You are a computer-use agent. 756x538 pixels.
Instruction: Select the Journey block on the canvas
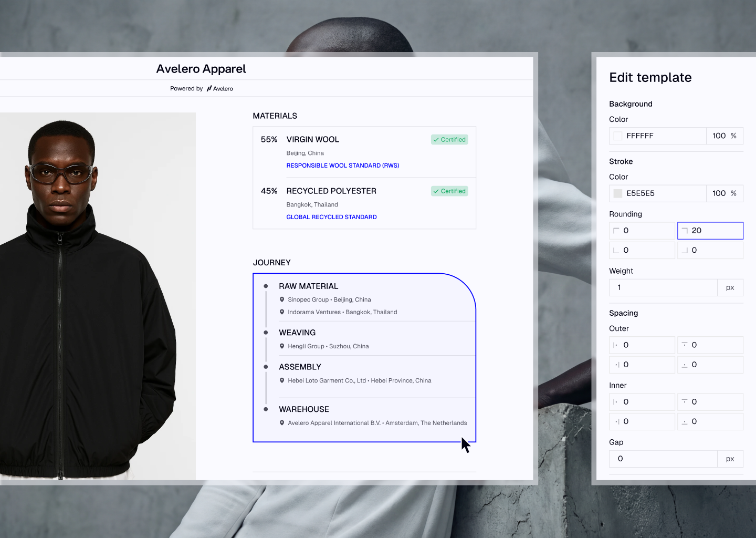[364, 358]
